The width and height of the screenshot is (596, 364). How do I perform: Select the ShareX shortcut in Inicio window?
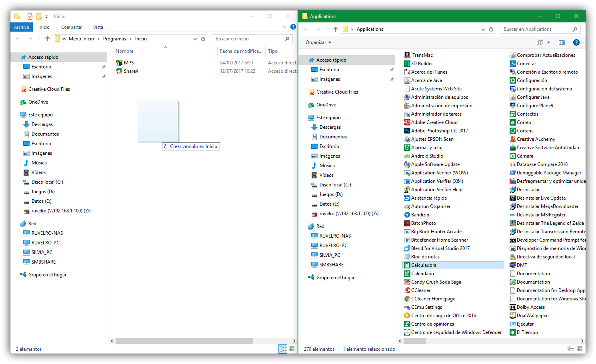click(x=127, y=71)
